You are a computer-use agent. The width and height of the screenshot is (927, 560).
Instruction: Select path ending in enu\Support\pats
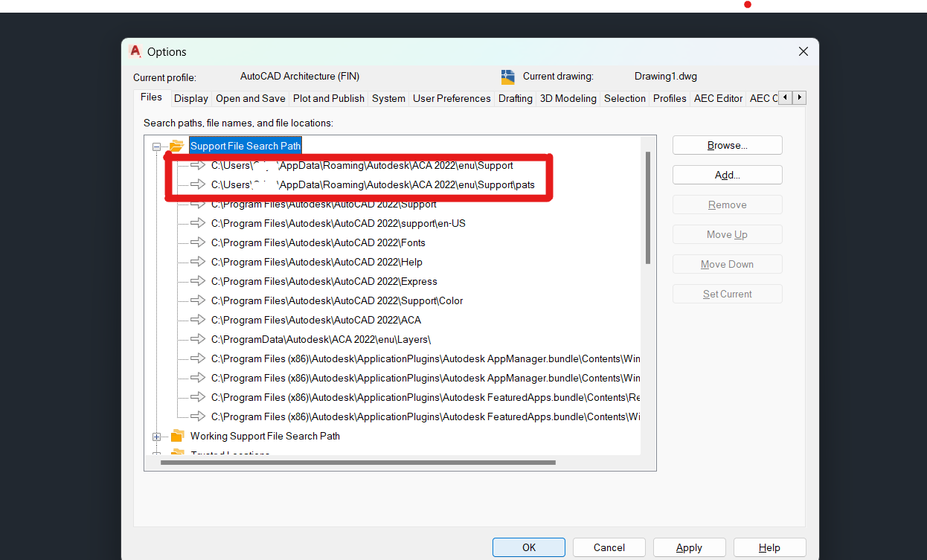point(373,185)
